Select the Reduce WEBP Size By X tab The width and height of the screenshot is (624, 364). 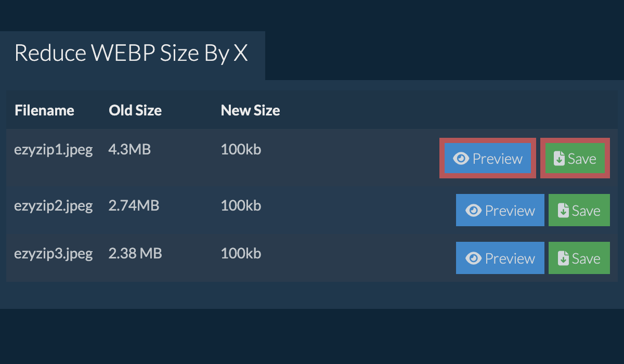[x=131, y=54]
